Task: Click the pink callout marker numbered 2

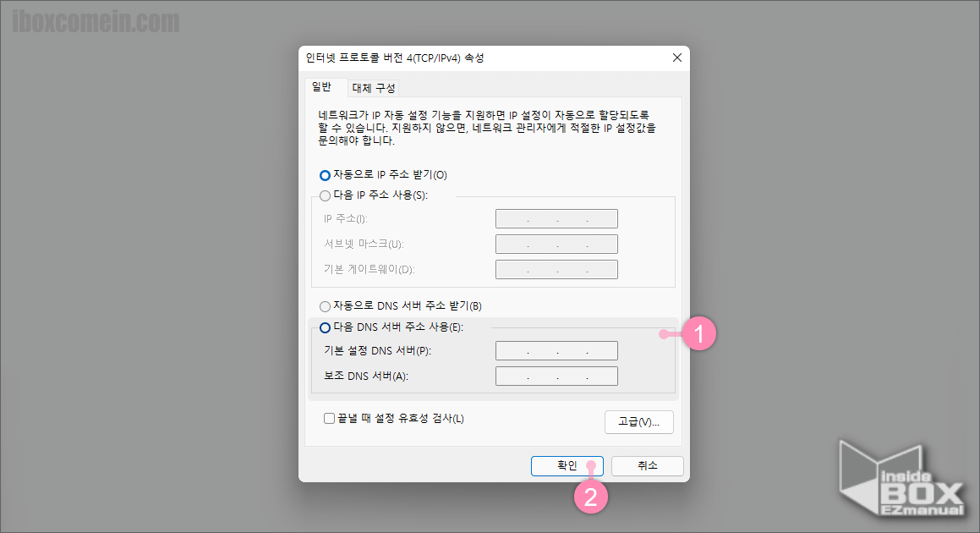Action: tap(593, 499)
